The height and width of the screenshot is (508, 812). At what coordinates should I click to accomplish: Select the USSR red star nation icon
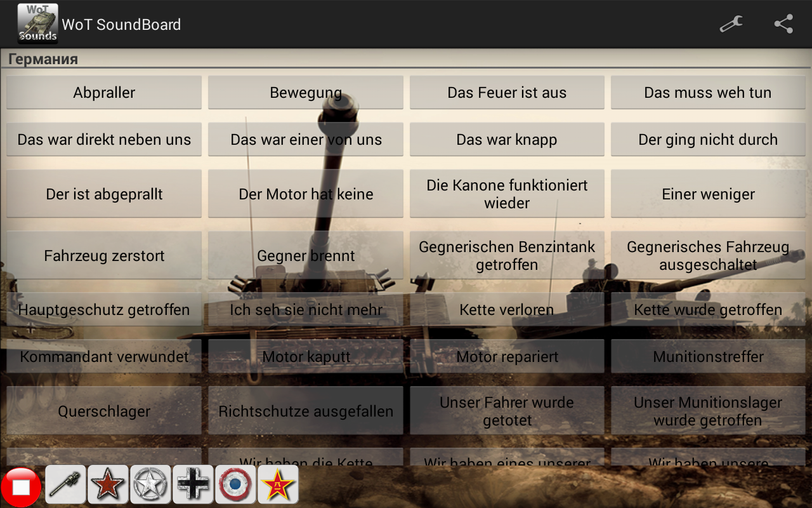(x=108, y=485)
